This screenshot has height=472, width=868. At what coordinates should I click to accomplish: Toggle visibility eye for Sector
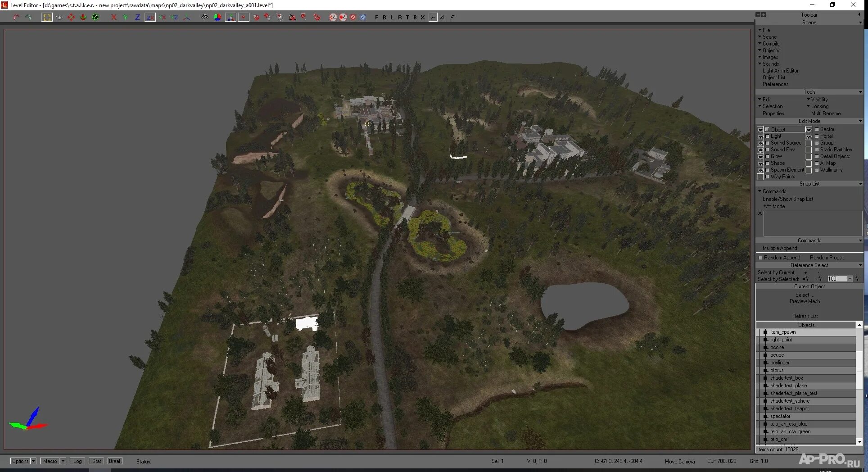pos(809,129)
